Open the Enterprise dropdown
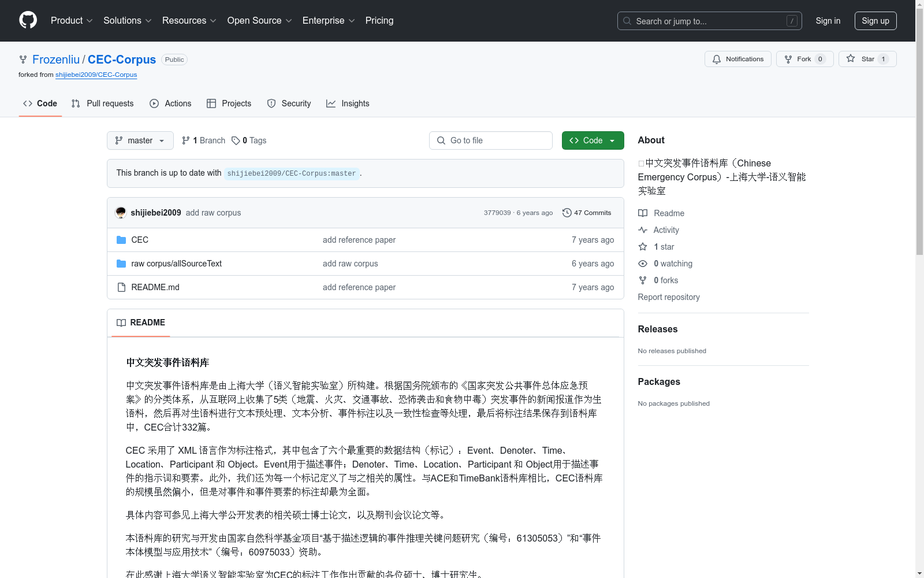 tap(328, 20)
